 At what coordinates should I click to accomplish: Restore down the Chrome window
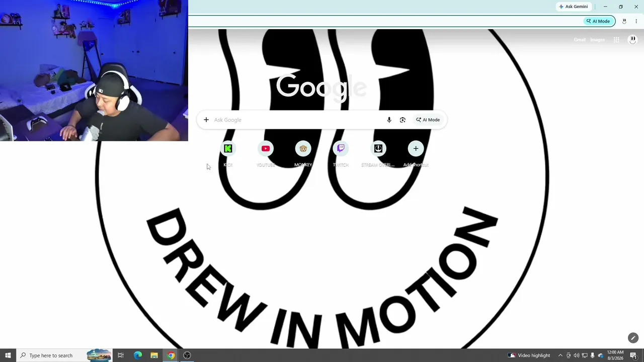[620, 7]
